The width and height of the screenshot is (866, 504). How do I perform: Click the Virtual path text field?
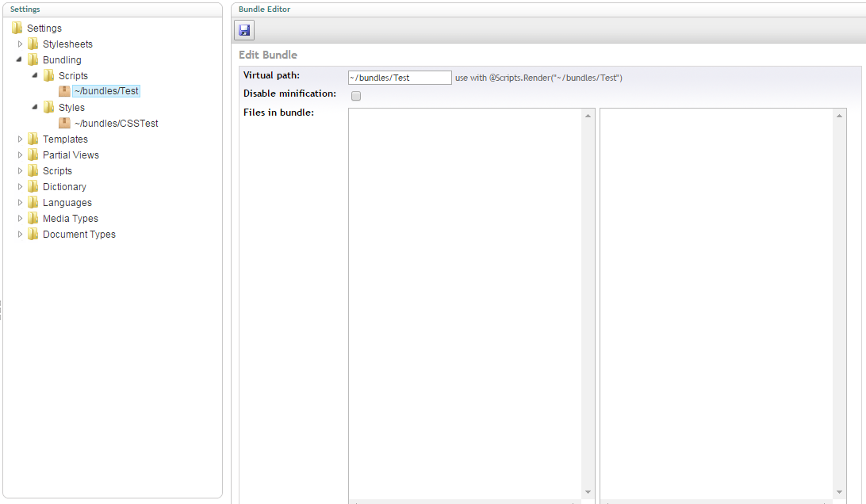point(400,78)
